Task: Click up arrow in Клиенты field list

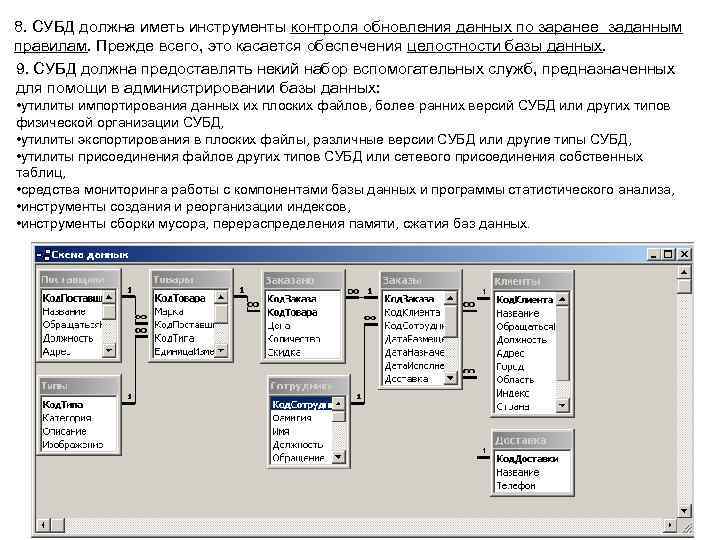Action: (562, 300)
